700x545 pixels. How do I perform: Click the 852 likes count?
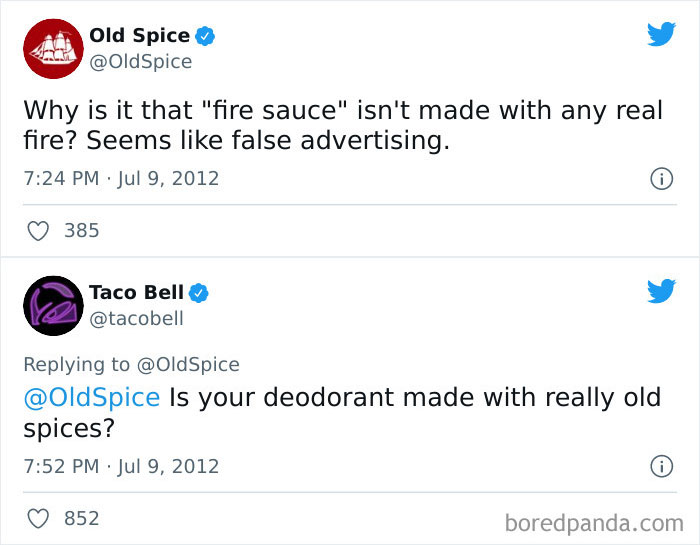point(81,518)
